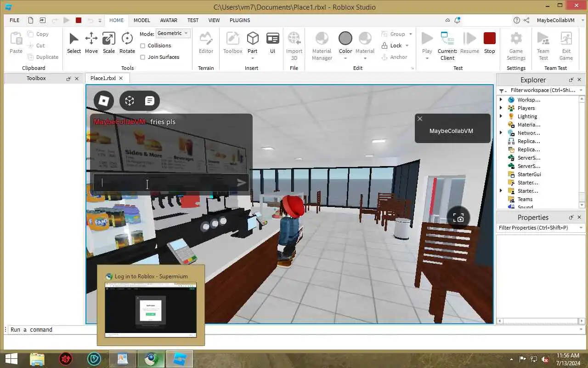Open Import 3D

click(294, 46)
